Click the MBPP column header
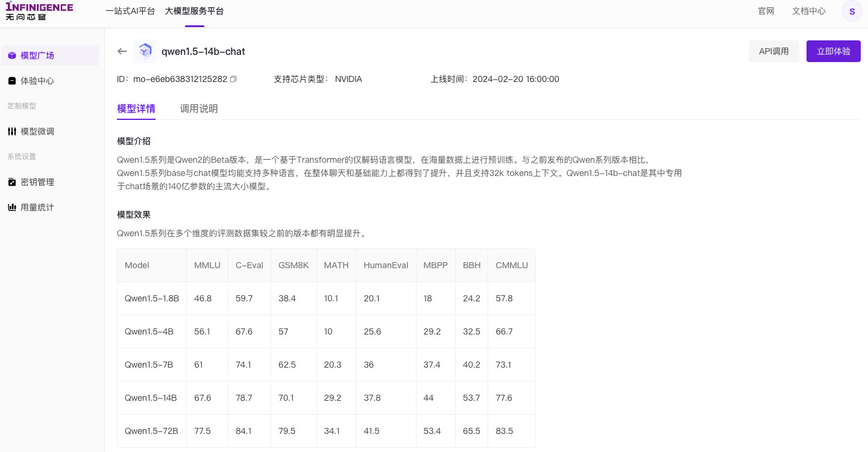 pyautogui.click(x=435, y=265)
